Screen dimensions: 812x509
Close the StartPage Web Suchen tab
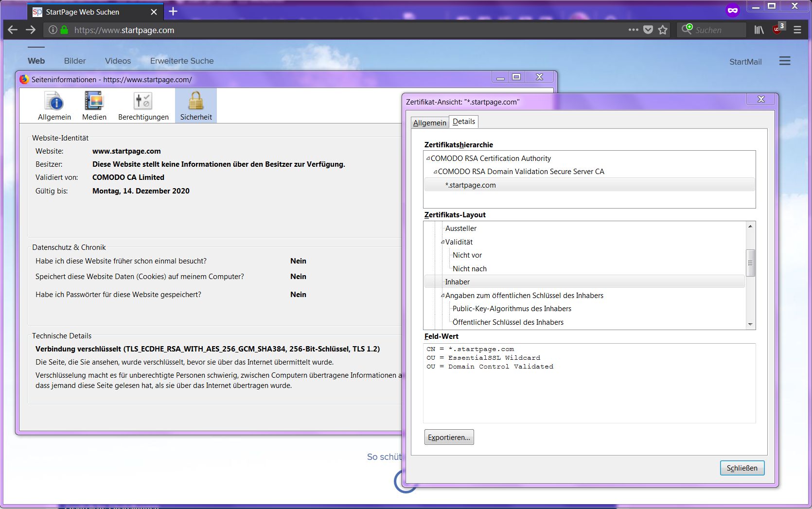[x=154, y=12]
